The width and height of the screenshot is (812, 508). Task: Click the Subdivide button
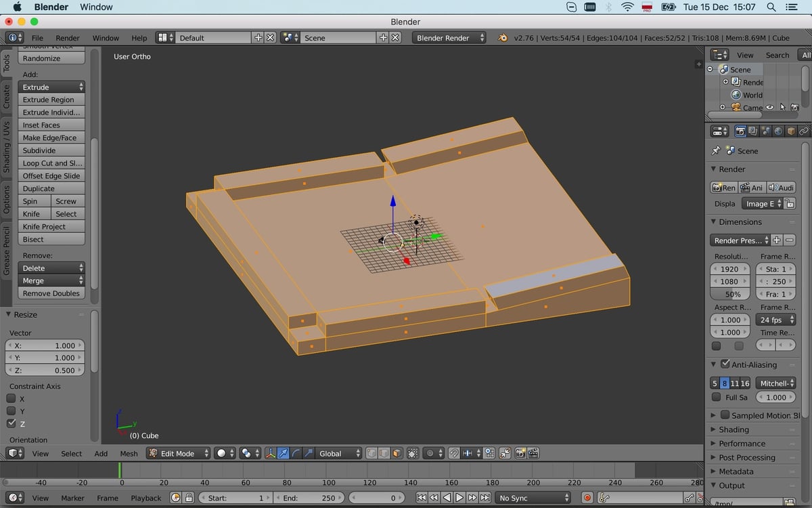(51, 150)
